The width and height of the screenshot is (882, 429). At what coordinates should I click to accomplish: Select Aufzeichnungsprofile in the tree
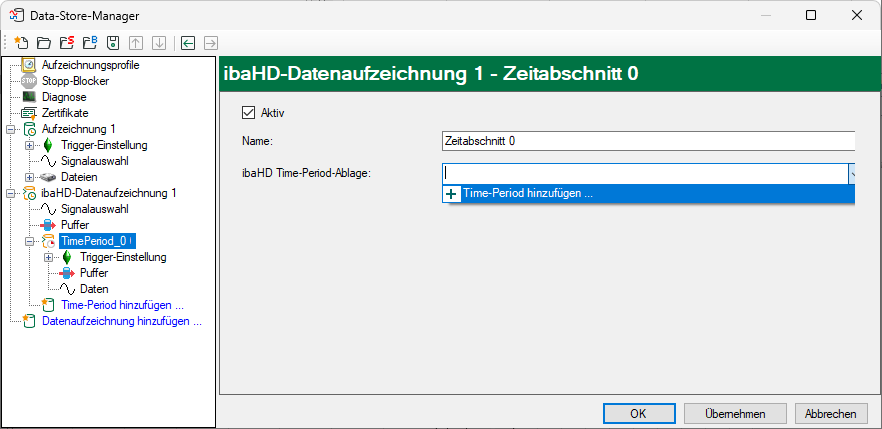(90, 65)
